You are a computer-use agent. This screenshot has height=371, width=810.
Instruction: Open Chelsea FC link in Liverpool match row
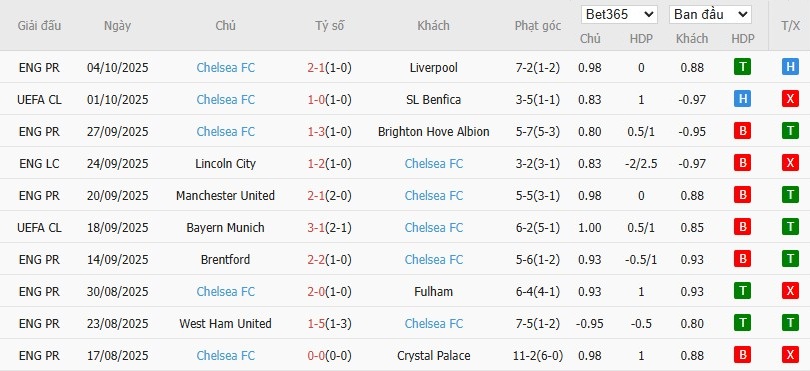point(226,67)
